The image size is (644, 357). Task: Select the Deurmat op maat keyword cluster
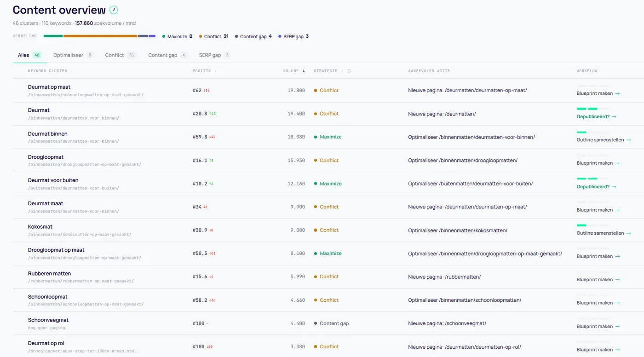tap(49, 87)
